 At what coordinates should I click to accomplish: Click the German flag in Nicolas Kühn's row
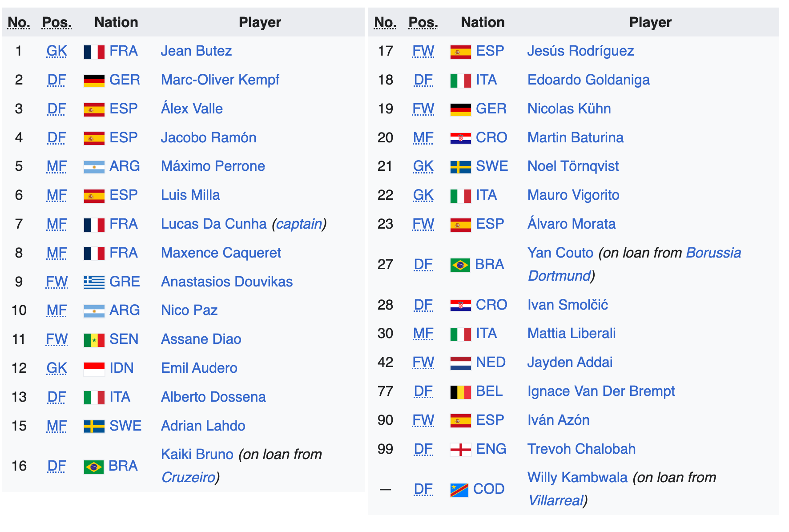point(461,109)
